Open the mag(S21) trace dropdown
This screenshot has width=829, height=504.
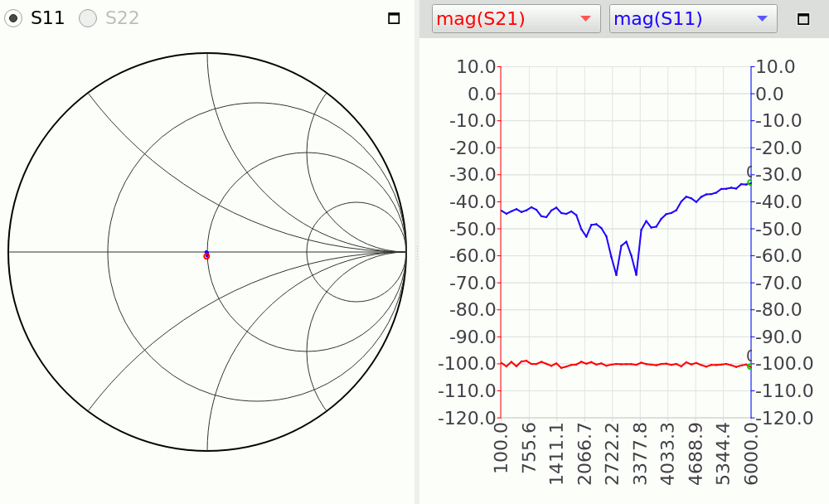[516, 19]
